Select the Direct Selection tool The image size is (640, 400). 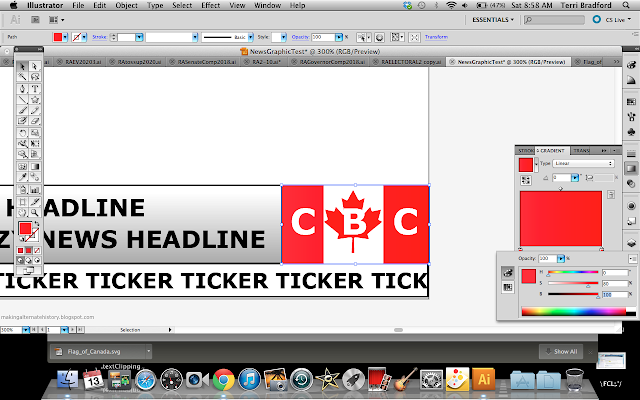click(x=35, y=66)
